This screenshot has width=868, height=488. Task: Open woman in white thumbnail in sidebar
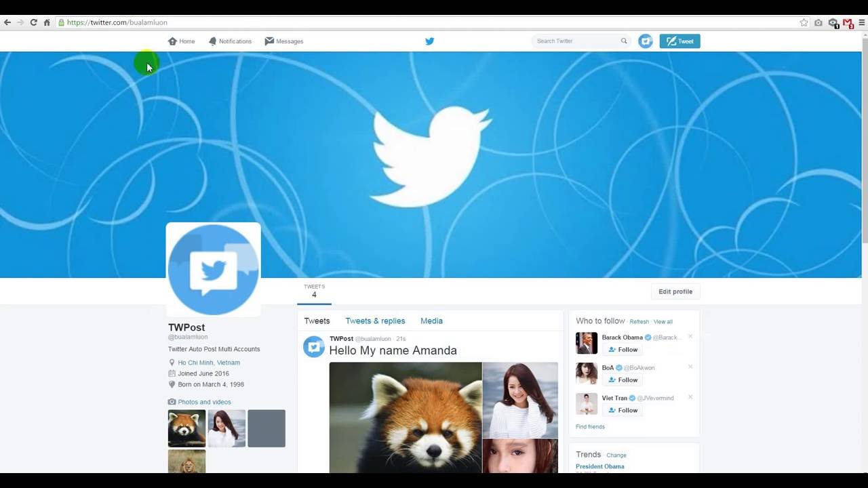pyautogui.click(x=226, y=428)
